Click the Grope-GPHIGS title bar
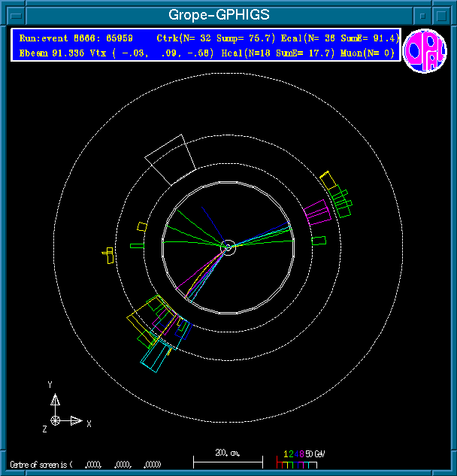The image size is (457, 476). tap(225, 15)
